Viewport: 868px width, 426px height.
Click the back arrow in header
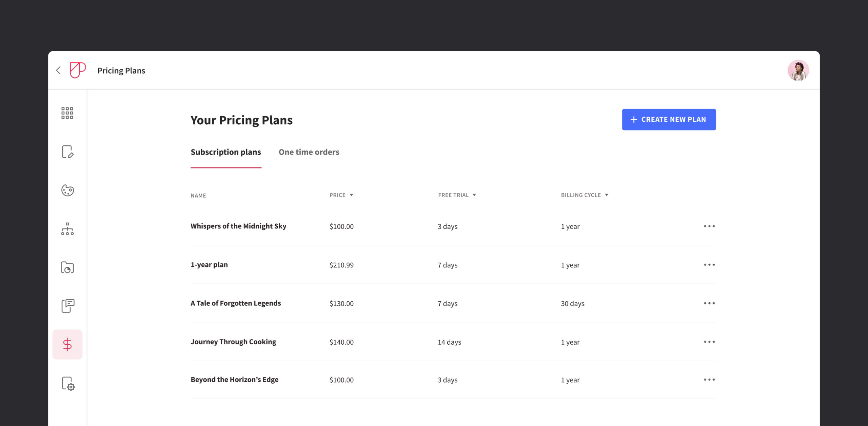(58, 70)
